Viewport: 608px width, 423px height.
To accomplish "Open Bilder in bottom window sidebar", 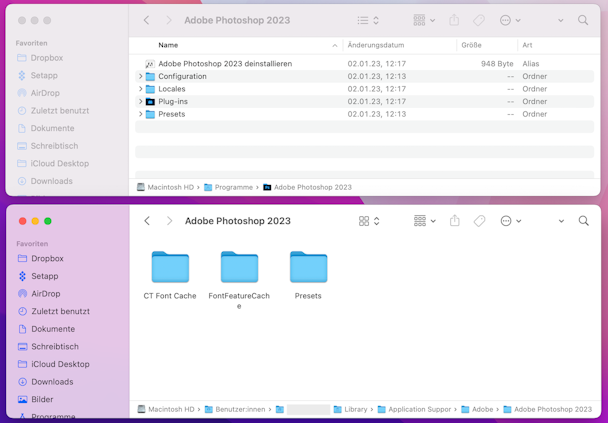I will point(35,399).
